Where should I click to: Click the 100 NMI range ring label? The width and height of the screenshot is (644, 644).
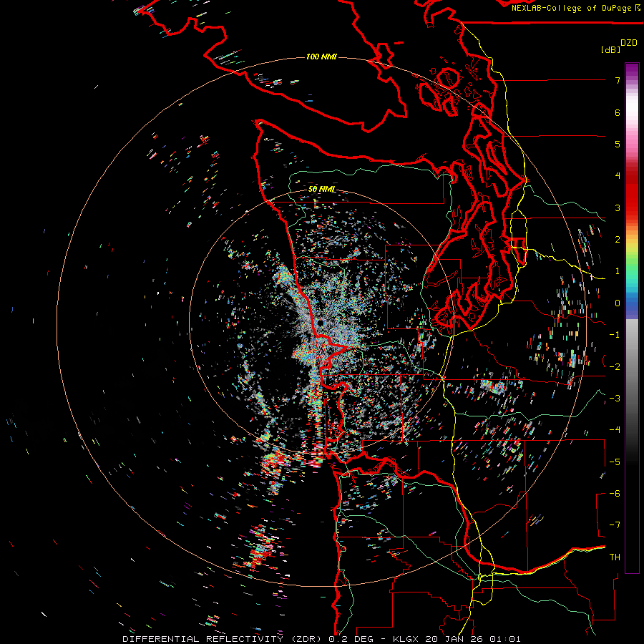[x=321, y=57]
